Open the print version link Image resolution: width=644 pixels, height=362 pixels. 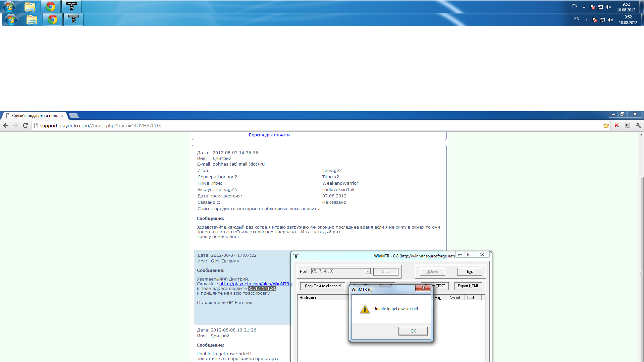click(x=269, y=135)
